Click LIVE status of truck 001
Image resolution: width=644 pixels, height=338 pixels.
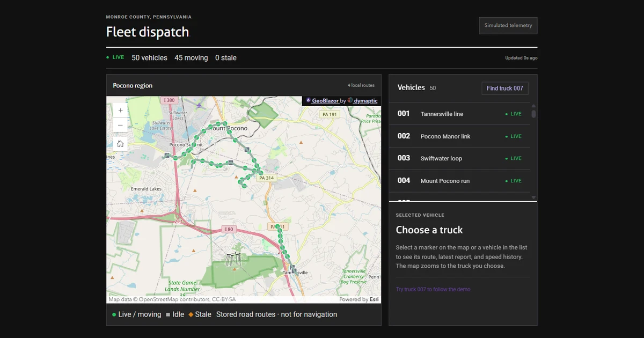pos(513,114)
